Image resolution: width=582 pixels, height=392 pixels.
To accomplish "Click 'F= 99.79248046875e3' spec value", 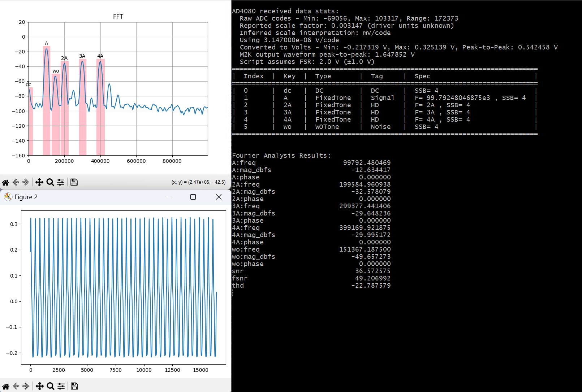I will [x=452, y=98].
